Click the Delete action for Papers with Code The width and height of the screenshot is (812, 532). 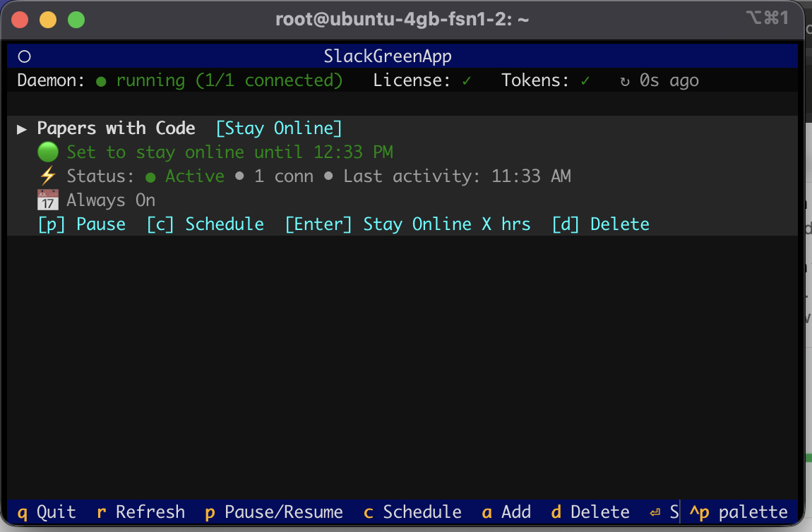(x=600, y=224)
